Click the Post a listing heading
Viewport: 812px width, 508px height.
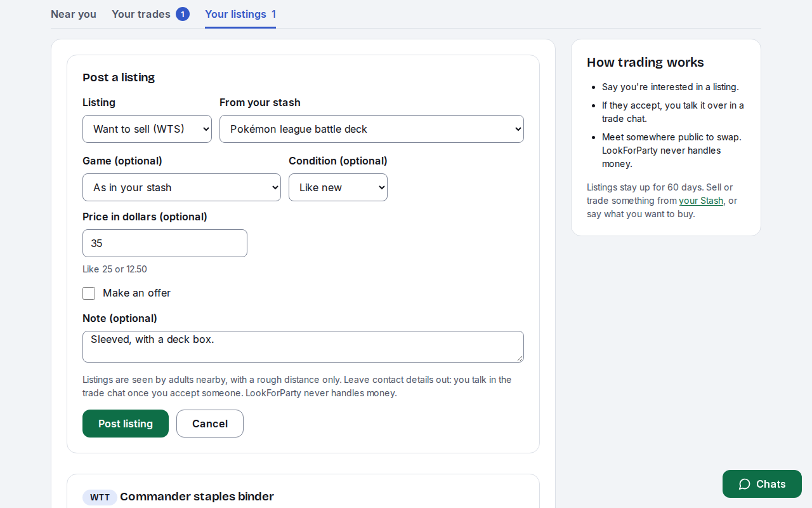click(x=119, y=77)
